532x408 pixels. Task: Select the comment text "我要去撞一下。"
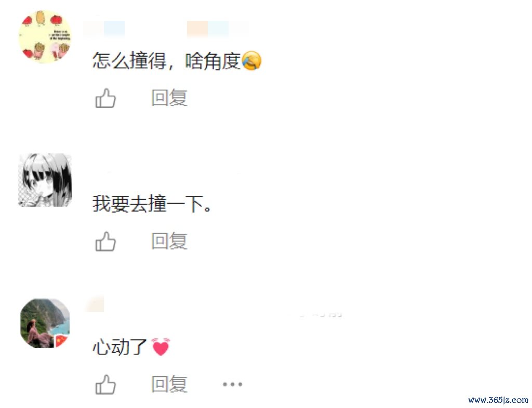[152, 204]
